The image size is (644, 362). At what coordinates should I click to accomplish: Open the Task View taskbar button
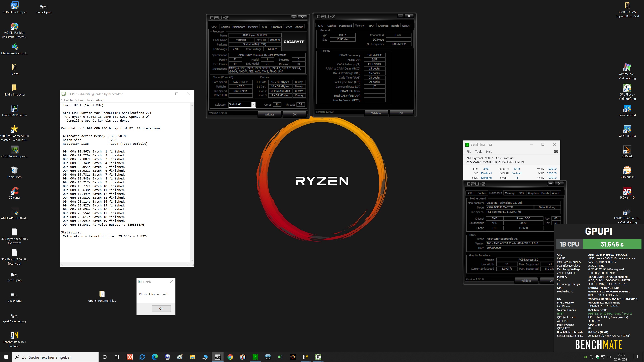[x=117, y=357]
